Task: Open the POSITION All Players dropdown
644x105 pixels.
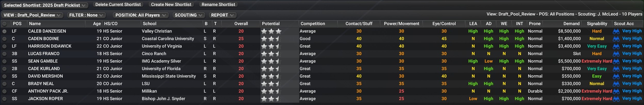Action: click(141, 15)
